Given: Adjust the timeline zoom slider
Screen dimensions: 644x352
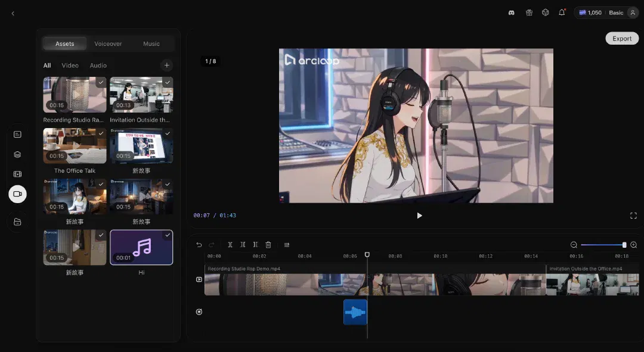Looking at the screenshot, I should tap(603, 245).
